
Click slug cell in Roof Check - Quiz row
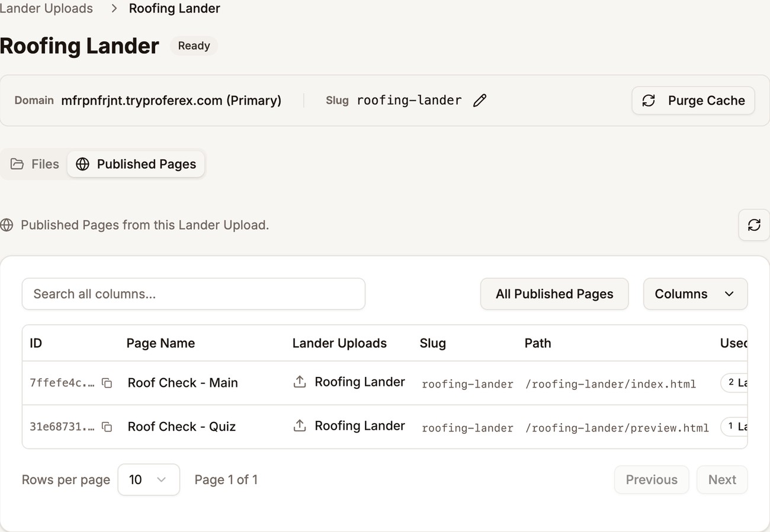467,428
